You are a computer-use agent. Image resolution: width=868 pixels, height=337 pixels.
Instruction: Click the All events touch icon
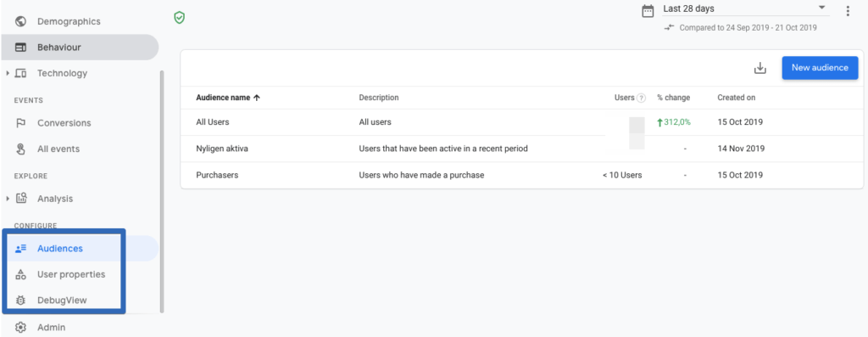(21, 149)
